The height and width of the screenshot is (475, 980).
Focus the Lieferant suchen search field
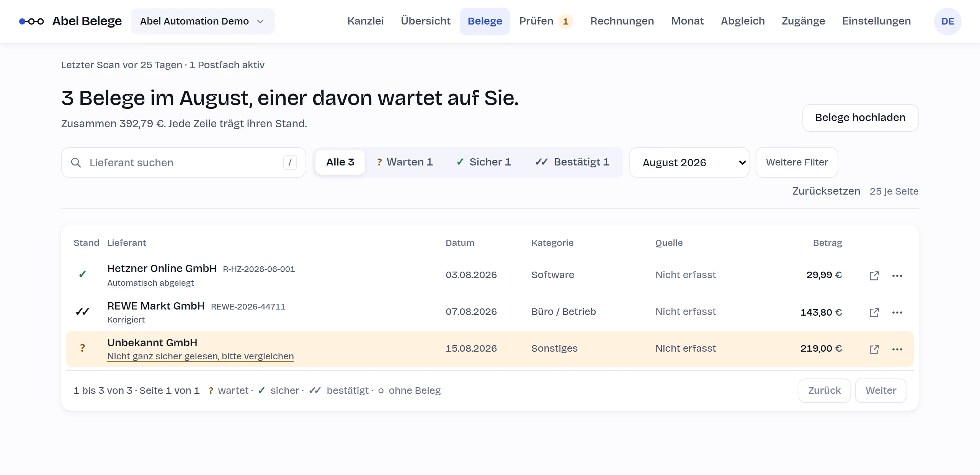click(x=183, y=162)
